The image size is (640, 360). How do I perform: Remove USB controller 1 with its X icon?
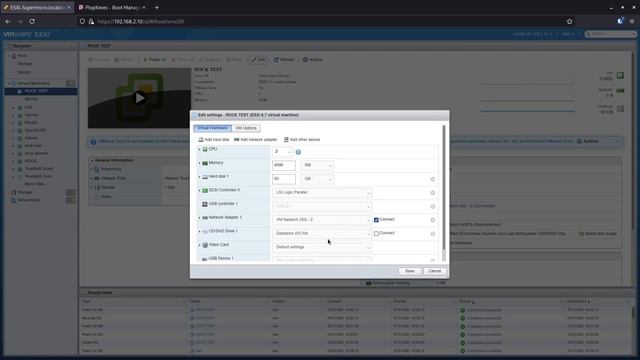pos(433,207)
